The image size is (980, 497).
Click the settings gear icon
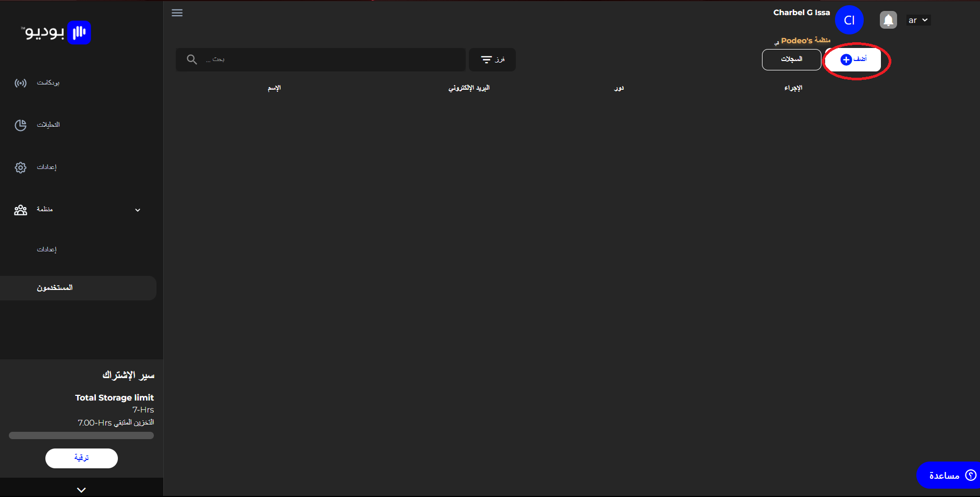pos(20,167)
